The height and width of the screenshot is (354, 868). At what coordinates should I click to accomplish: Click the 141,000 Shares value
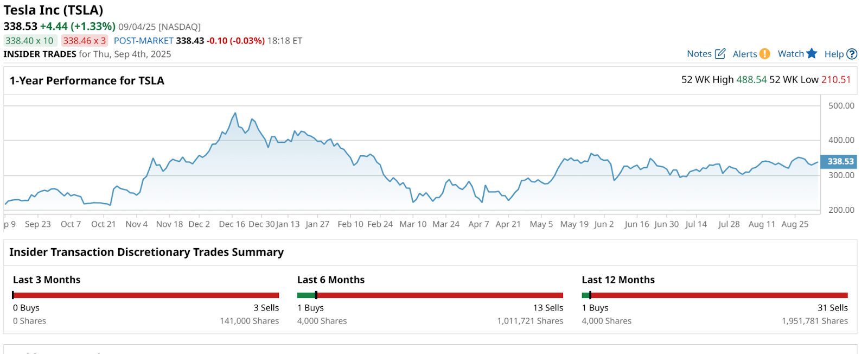click(249, 321)
